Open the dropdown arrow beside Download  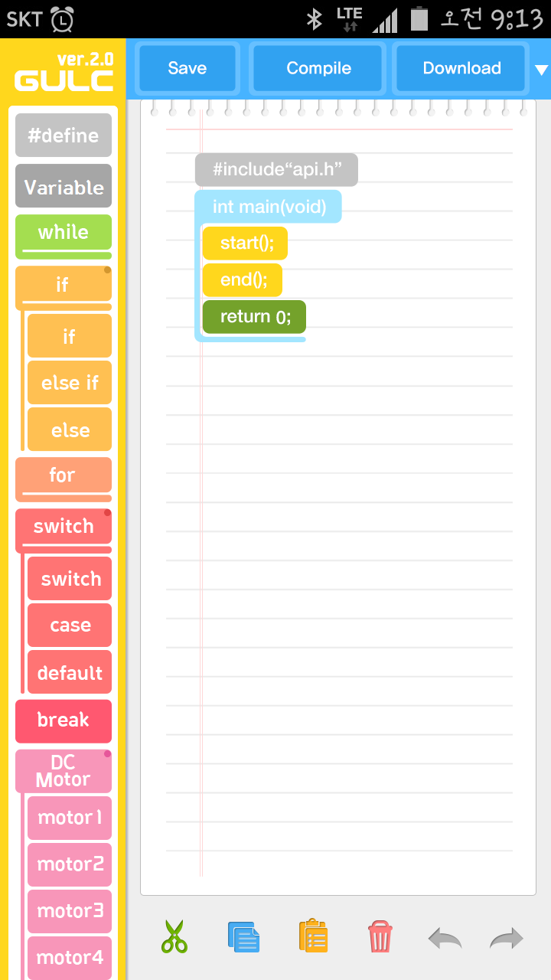[x=541, y=70]
